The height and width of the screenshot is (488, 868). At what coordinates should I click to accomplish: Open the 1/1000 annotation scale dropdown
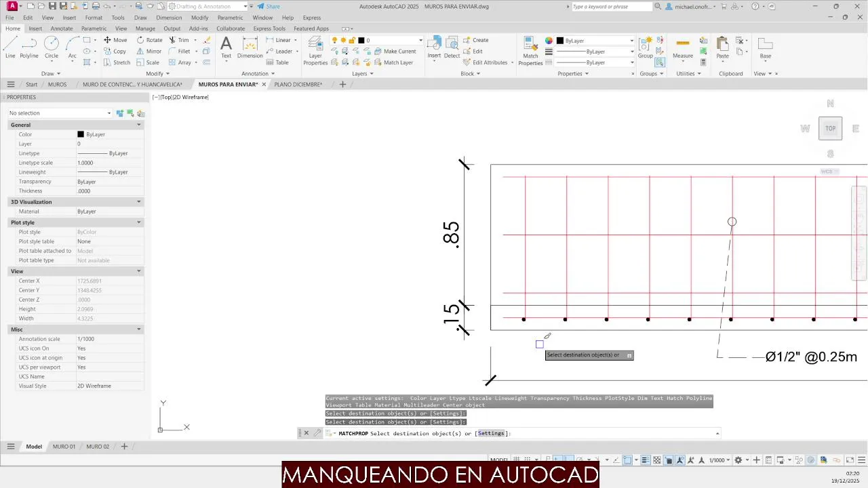point(719,460)
